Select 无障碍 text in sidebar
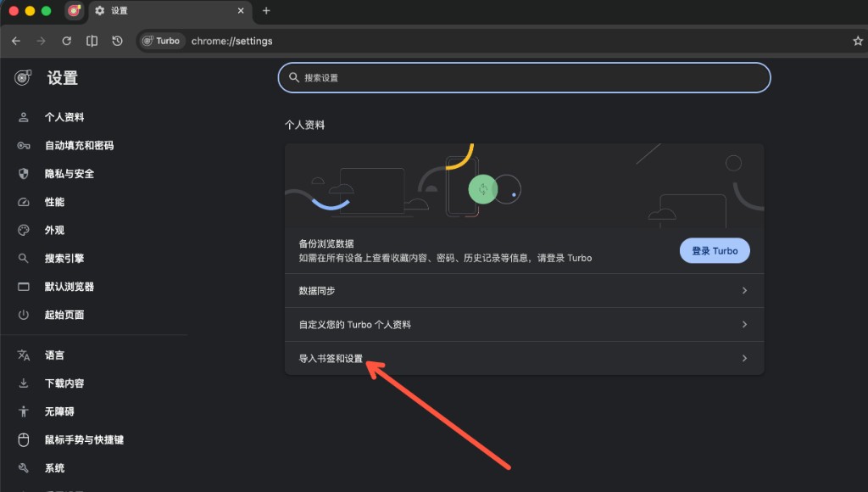Image resolution: width=868 pixels, height=492 pixels. point(59,411)
